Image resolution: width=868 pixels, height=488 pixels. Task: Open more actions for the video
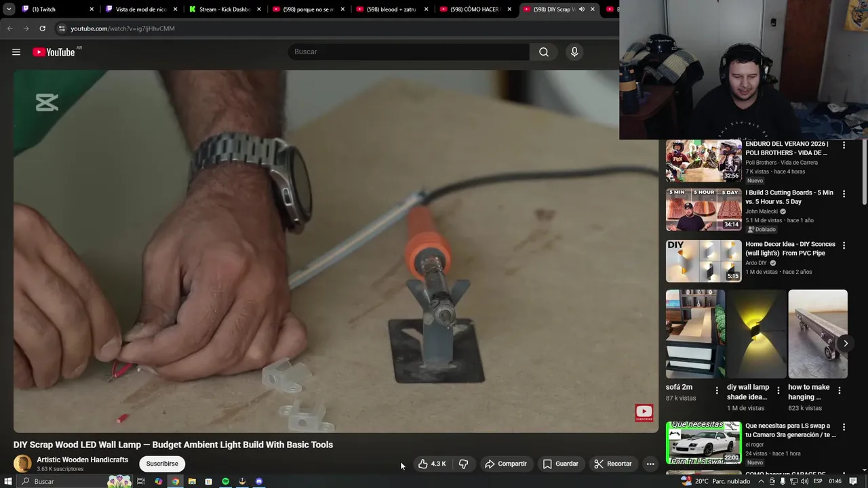coord(650,464)
